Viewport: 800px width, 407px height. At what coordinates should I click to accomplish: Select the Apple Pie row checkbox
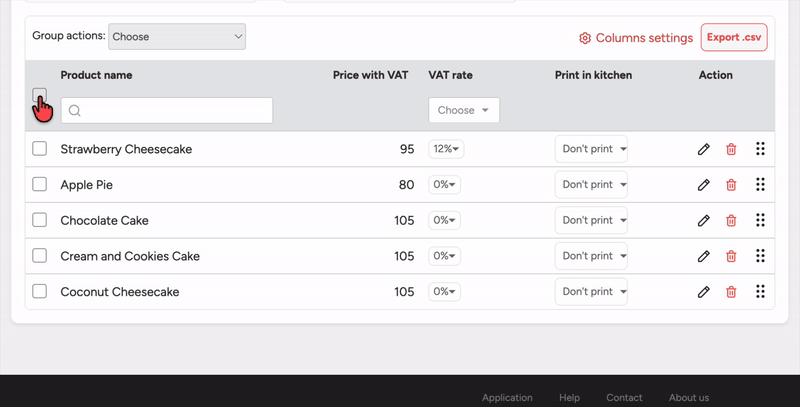pyautogui.click(x=40, y=185)
